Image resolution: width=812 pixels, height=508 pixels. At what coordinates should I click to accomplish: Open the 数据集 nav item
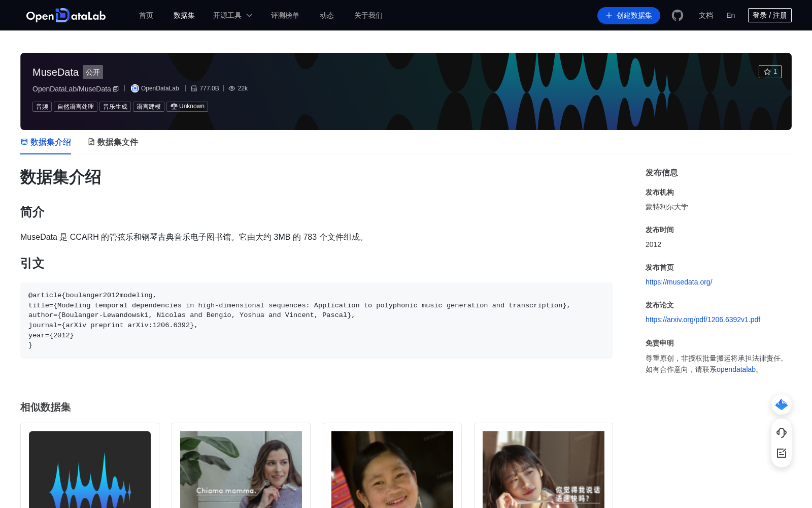(184, 15)
